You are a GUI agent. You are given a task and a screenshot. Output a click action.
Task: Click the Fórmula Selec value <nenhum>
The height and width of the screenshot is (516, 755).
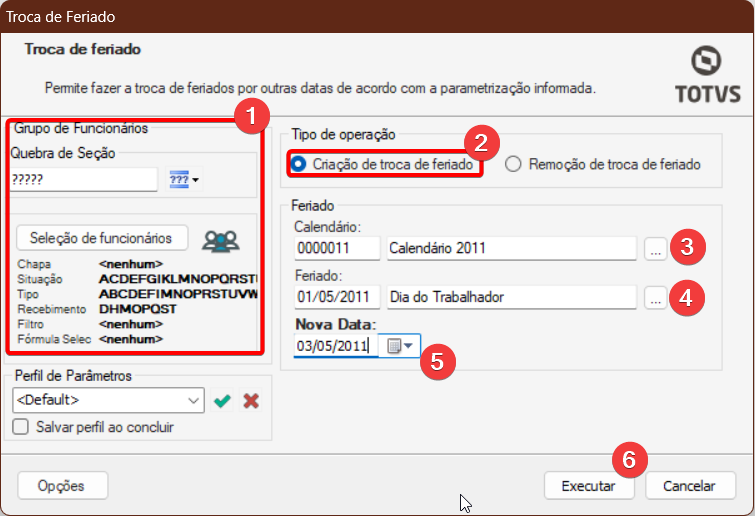click(131, 339)
